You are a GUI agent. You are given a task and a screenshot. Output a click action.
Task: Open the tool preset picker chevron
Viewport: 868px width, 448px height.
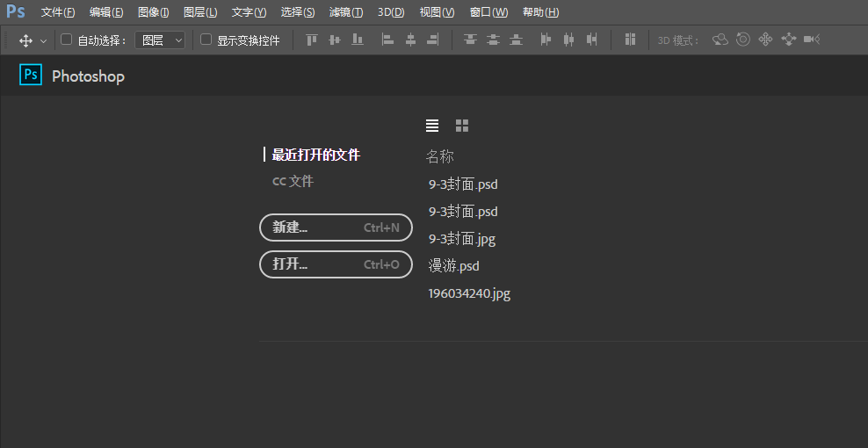click(44, 41)
